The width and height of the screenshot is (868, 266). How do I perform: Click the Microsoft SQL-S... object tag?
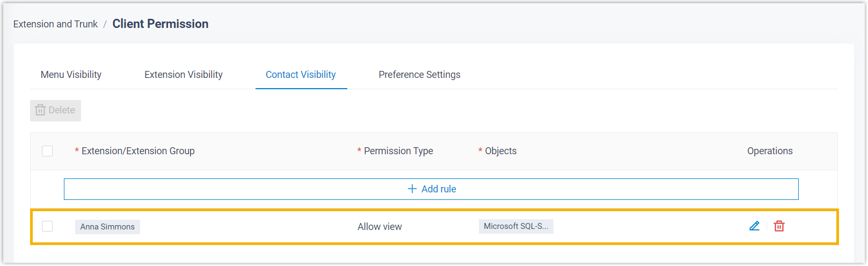(516, 226)
